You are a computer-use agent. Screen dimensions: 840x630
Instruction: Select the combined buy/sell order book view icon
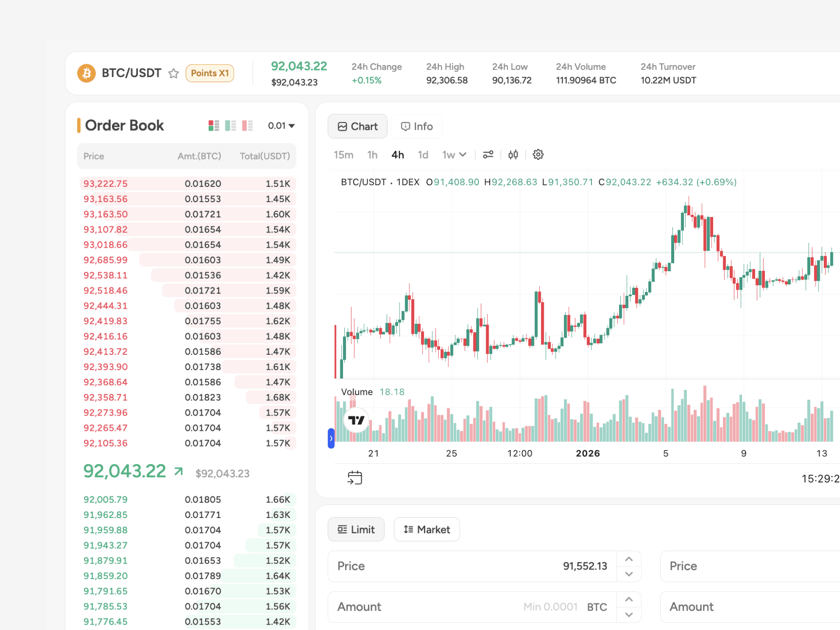pos(213,126)
